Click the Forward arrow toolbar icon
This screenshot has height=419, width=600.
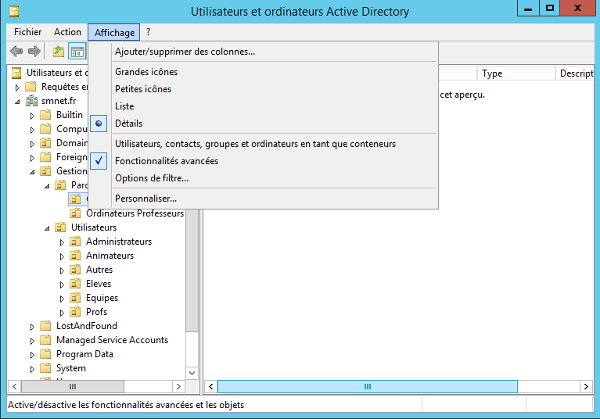click(34, 51)
